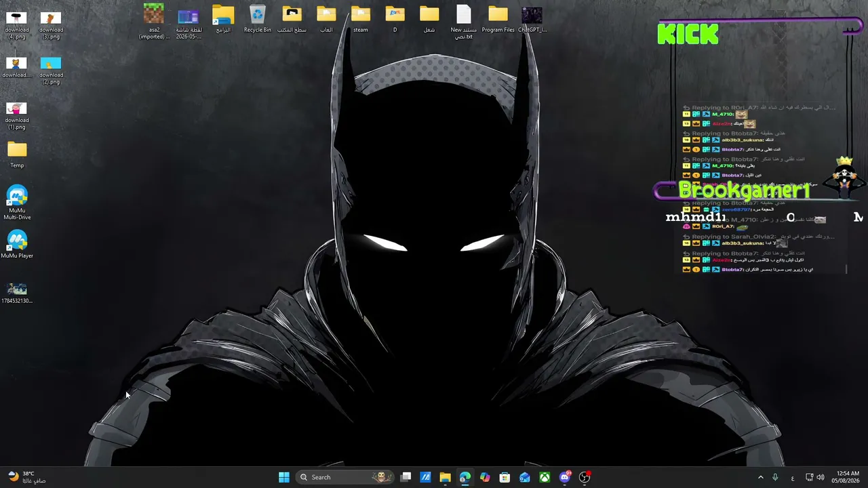This screenshot has height=488, width=868.
Task: Open Discord from taskbar
Action: (x=565, y=477)
